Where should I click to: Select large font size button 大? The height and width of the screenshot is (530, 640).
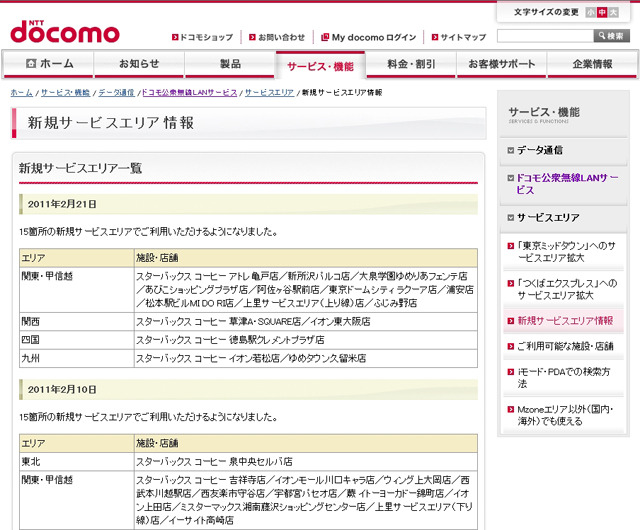[613, 12]
